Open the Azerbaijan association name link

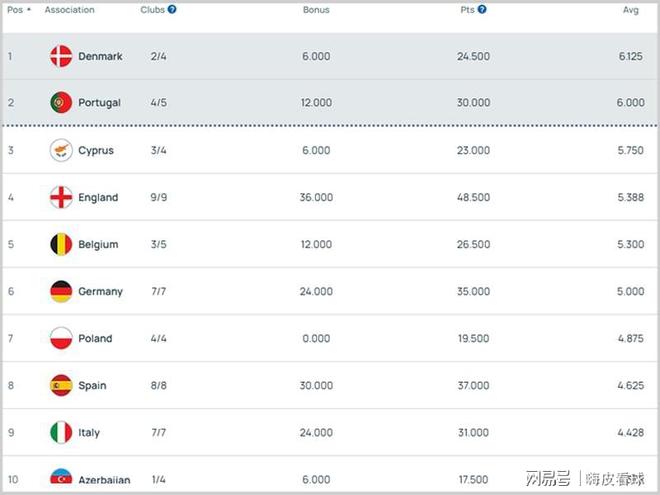tap(104, 480)
